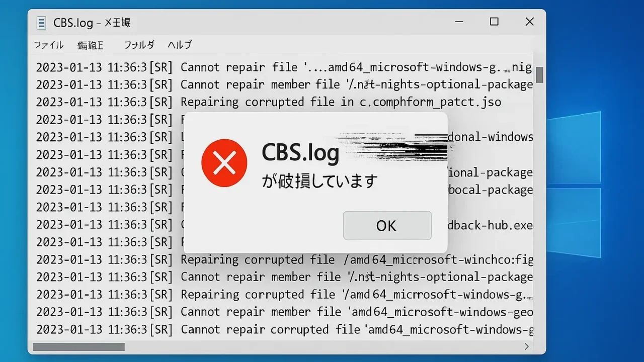Open the ヘルプ menu
This screenshot has width=644, height=362.
[x=180, y=45]
